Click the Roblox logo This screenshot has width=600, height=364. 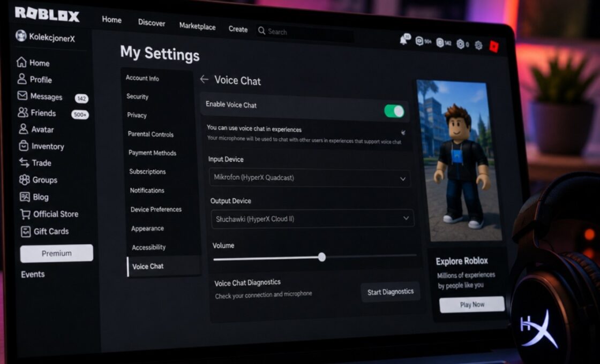[x=47, y=14]
